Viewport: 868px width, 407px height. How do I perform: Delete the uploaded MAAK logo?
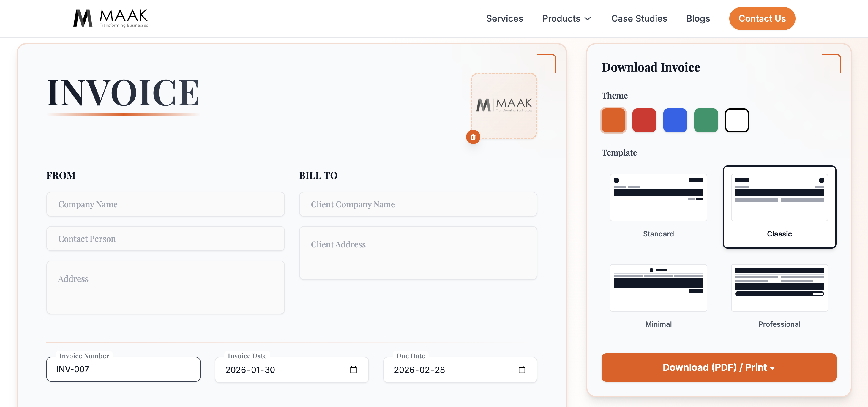point(473,137)
